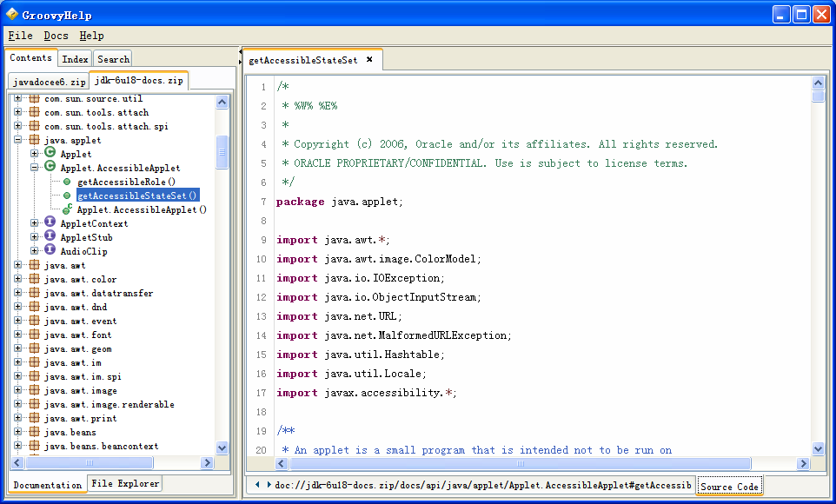Image resolution: width=836 pixels, height=504 pixels.
Task: Switch to the javadocee6.zip tab
Action: coord(49,82)
